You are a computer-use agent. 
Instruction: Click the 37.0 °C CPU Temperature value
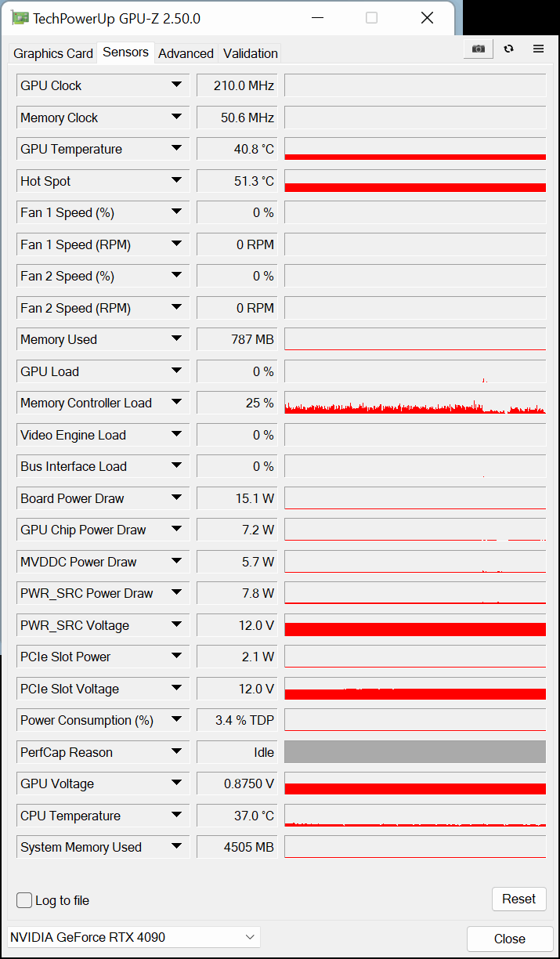[x=237, y=816]
